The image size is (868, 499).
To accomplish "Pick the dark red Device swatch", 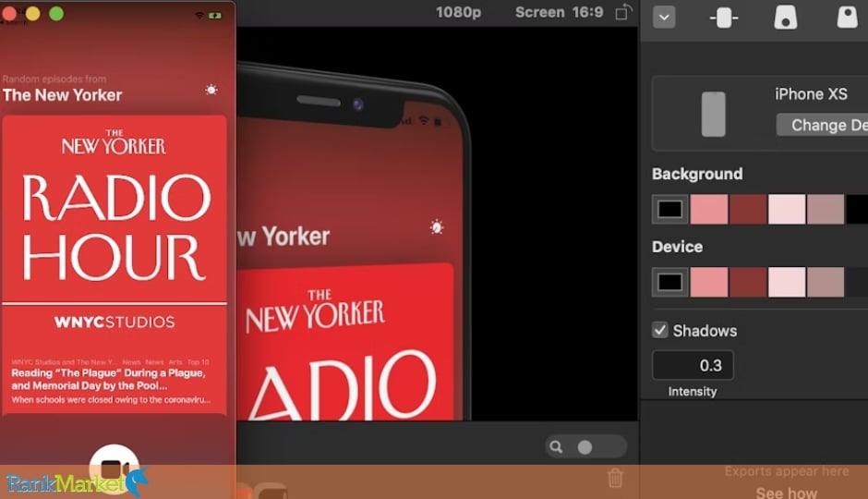I will coord(748,282).
